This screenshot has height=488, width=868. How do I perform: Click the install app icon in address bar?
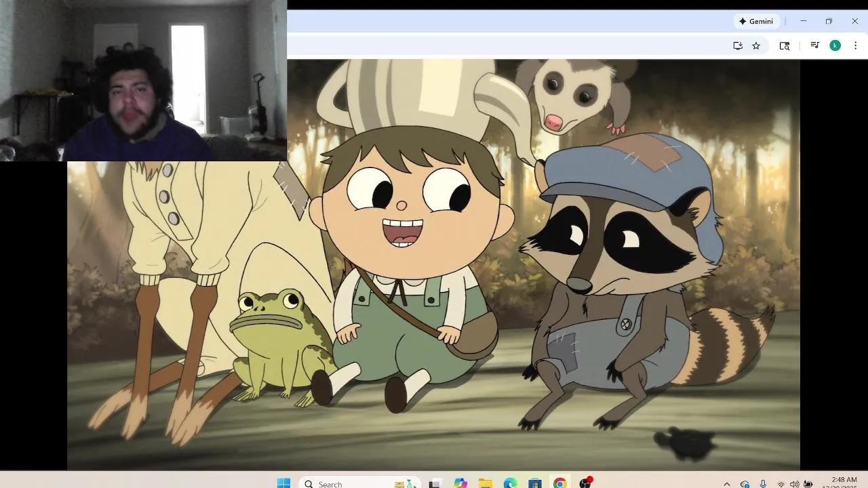738,45
